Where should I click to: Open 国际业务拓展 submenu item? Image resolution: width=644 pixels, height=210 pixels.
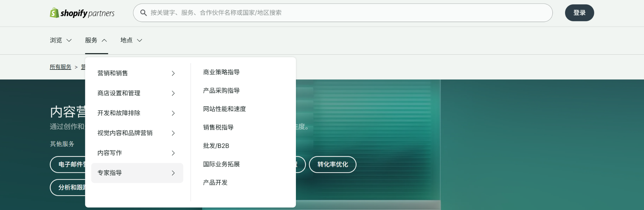(221, 164)
